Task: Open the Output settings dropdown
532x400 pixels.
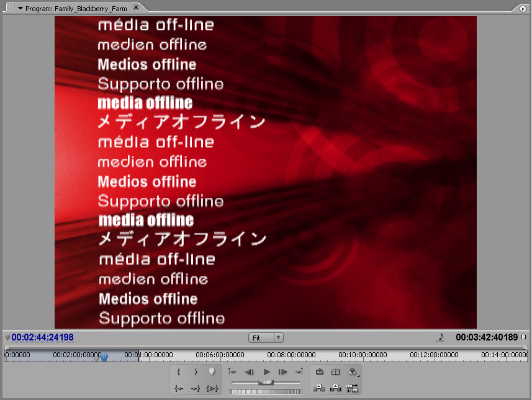Action: click(353, 372)
